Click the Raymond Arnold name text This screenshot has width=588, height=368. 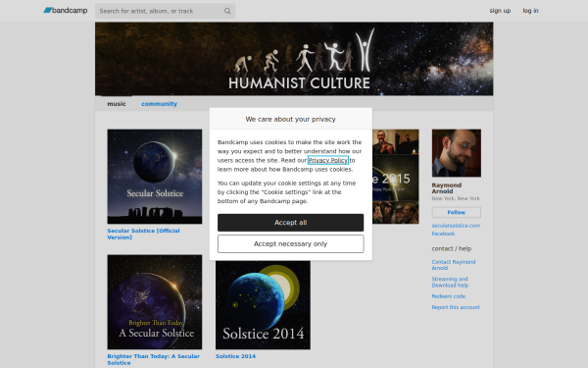coord(447,188)
